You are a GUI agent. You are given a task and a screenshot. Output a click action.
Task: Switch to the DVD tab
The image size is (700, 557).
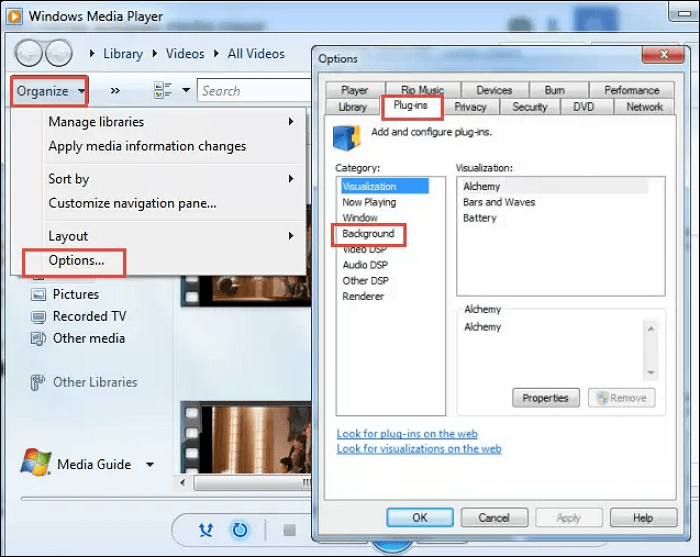tap(583, 107)
